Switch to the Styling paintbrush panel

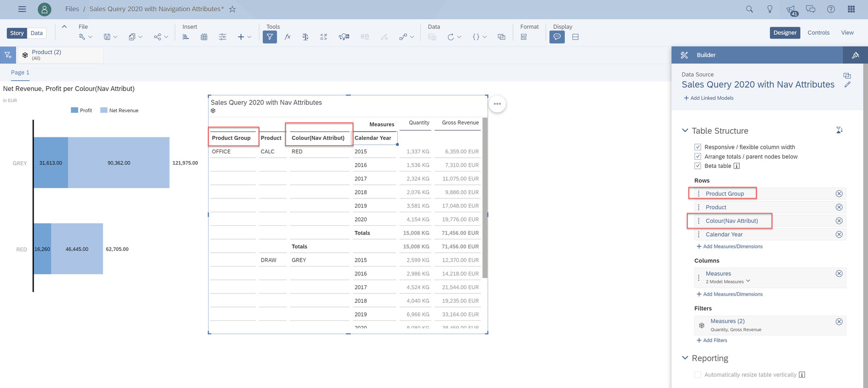856,55
